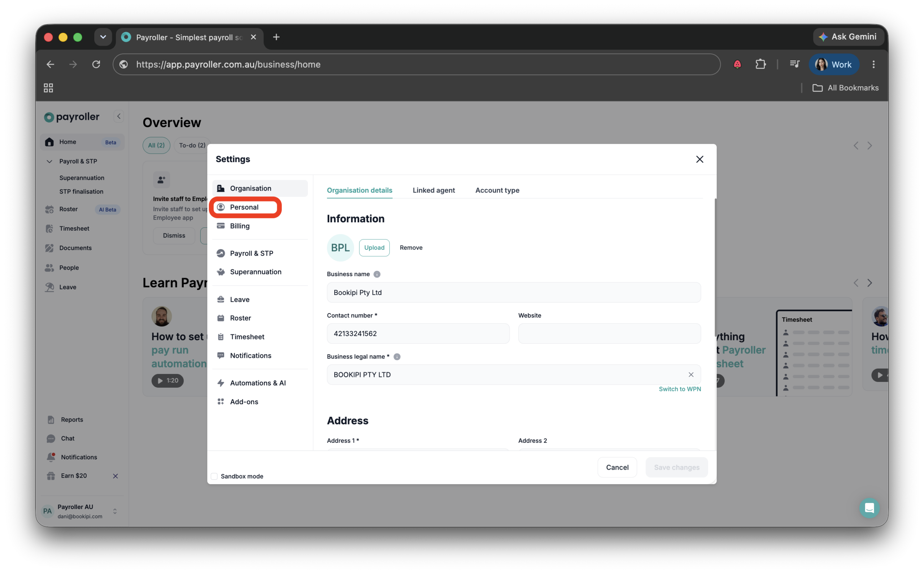Dismiss the Invite staff card
Viewport: 924px width, 574px height.
(x=174, y=235)
